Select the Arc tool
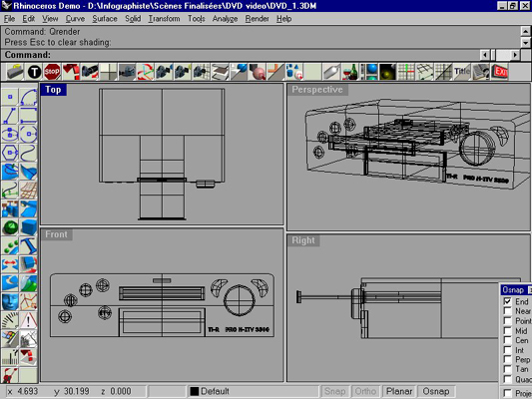Screen dimensions: 532x399 pos(29,97)
